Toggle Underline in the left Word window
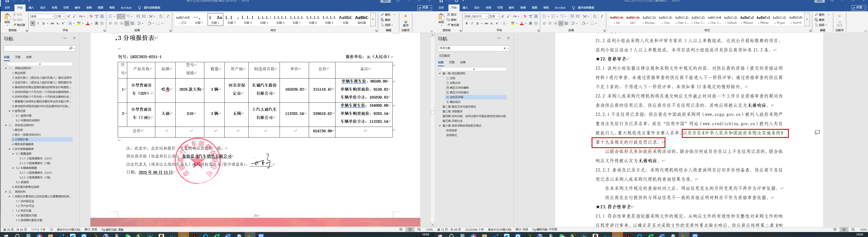The width and height of the screenshot is (868, 237). coord(43,23)
